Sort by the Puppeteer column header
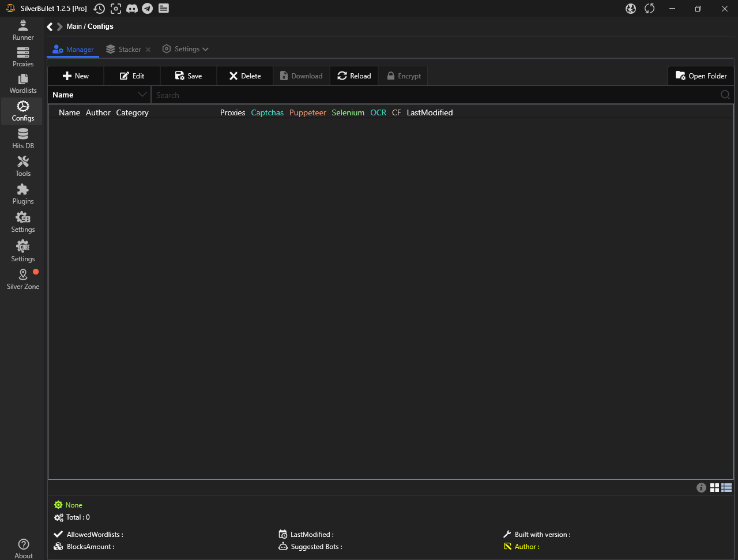This screenshot has width=738, height=560. coord(307,112)
